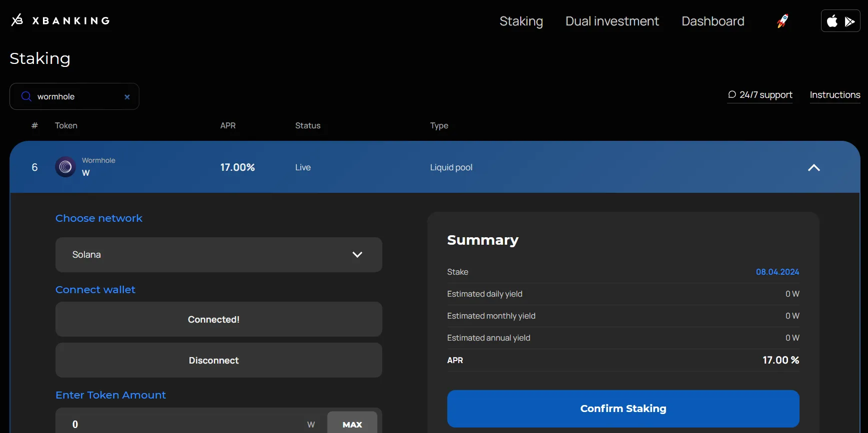Click the stake date 08.04.2024
The image size is (868, 433).
tap(778, 272)
